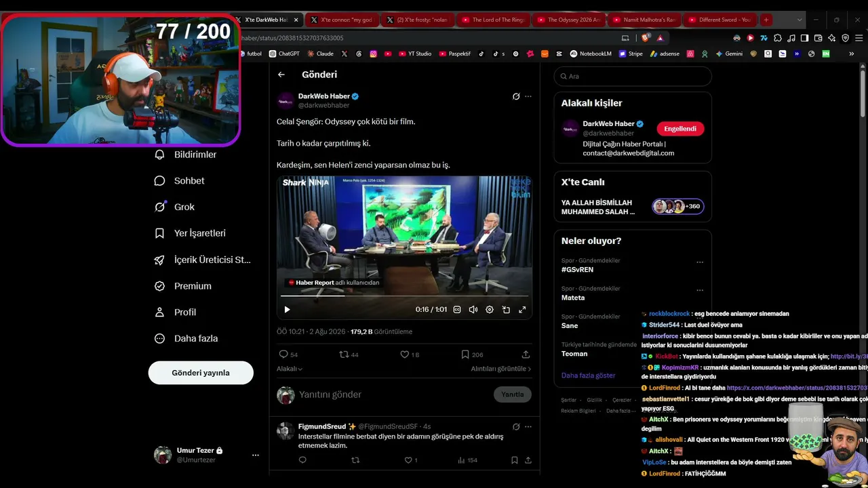Open Gemini bookmark

[x=729, y=54]
